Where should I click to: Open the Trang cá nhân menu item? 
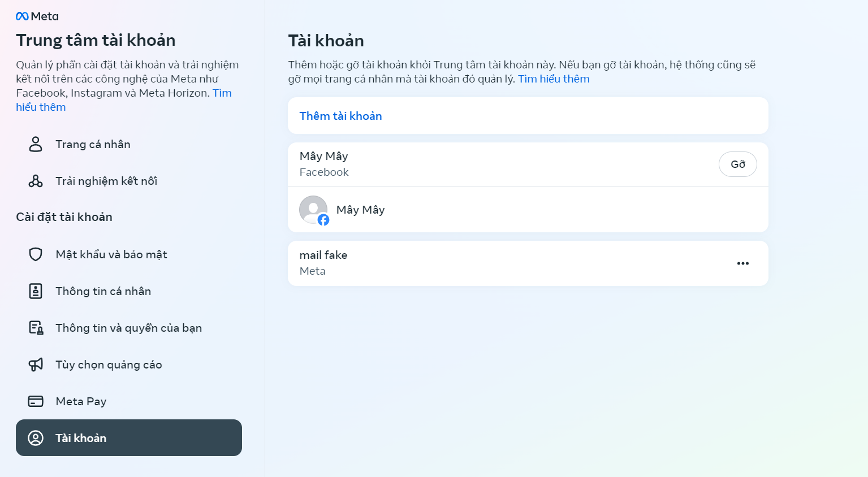pyautogui.click(x=129, y=144)
